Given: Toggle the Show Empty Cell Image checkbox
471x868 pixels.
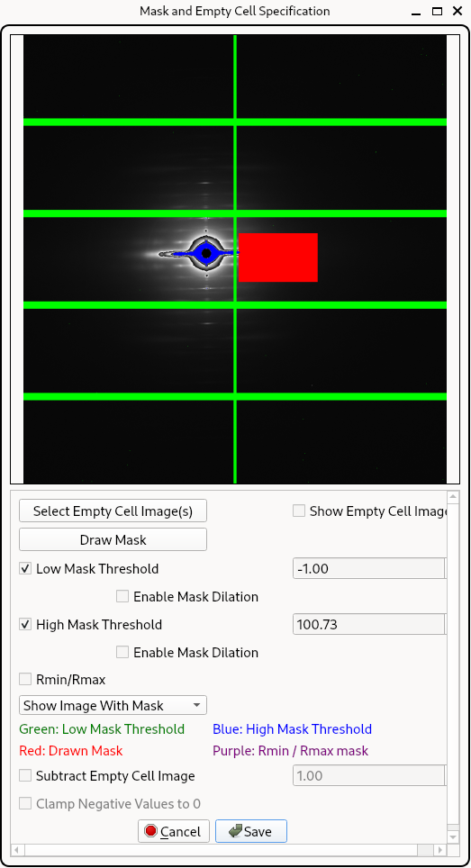Looking at the screenshot, I should tap(299, 511).
